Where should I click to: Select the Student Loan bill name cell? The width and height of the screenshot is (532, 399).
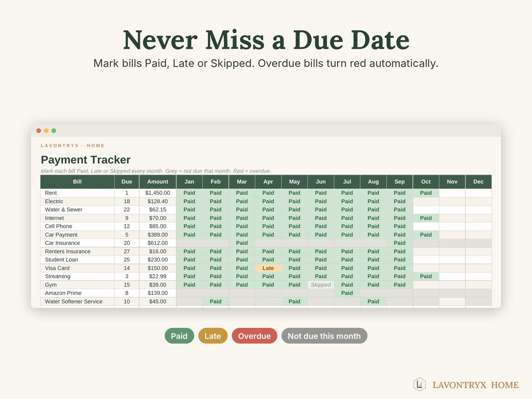77,260
